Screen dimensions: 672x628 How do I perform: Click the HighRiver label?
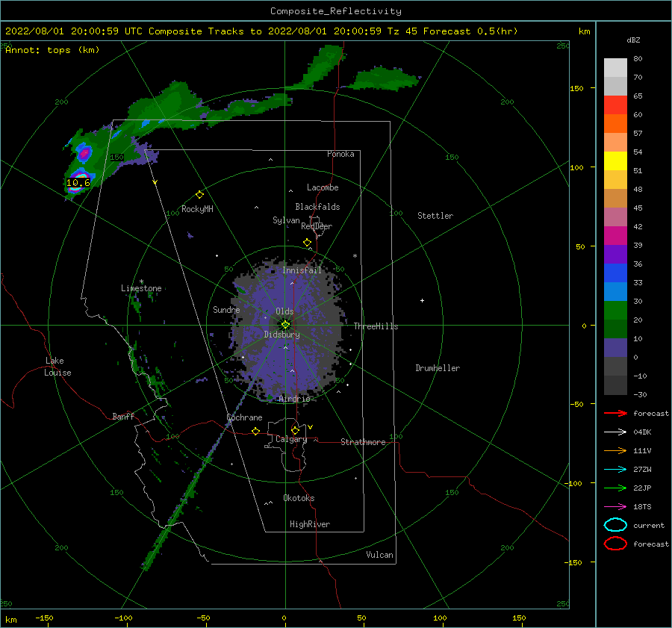[x=310, y=524]
